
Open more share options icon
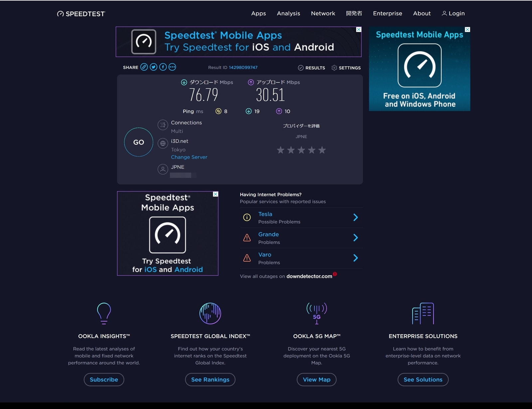pyautogui.click(x=172, y=67)
